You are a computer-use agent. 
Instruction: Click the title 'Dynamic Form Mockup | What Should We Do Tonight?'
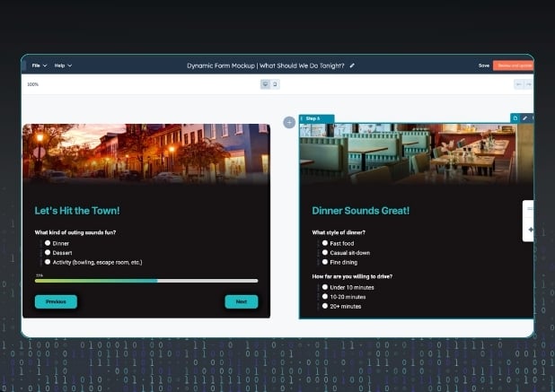pyautogui.click(x=266, y=65)
